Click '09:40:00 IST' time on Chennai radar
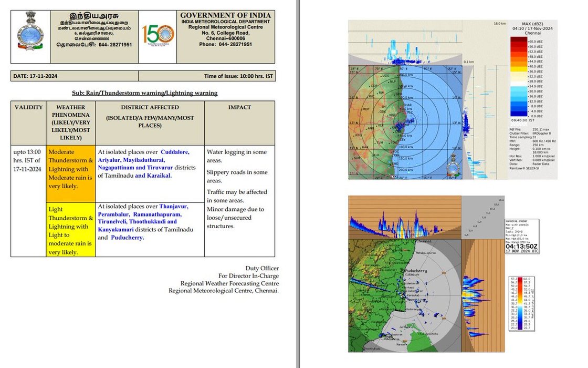Image resolution: width=588 pixels, height=368 pixels. [x=523, y=120]
